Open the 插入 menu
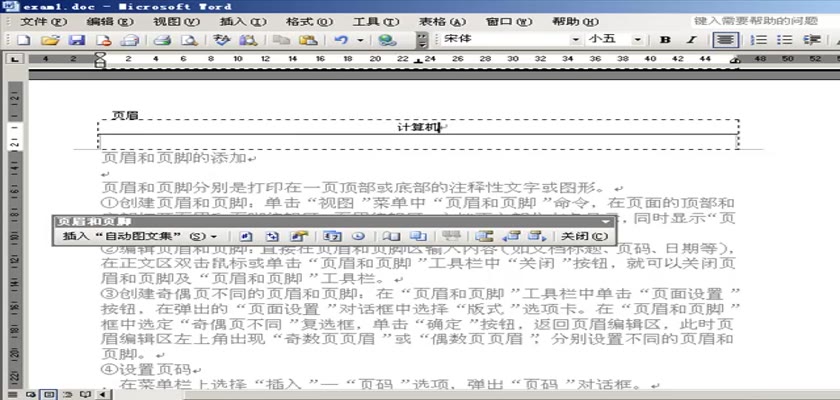Image resolution: width=840 pixels, height=400 pixels. (x=243, y=22)
